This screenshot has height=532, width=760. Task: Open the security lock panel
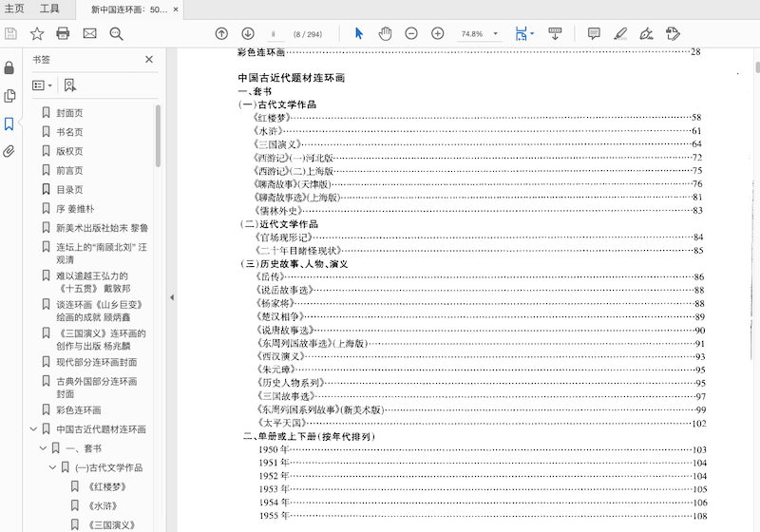[x=9, y=67]
